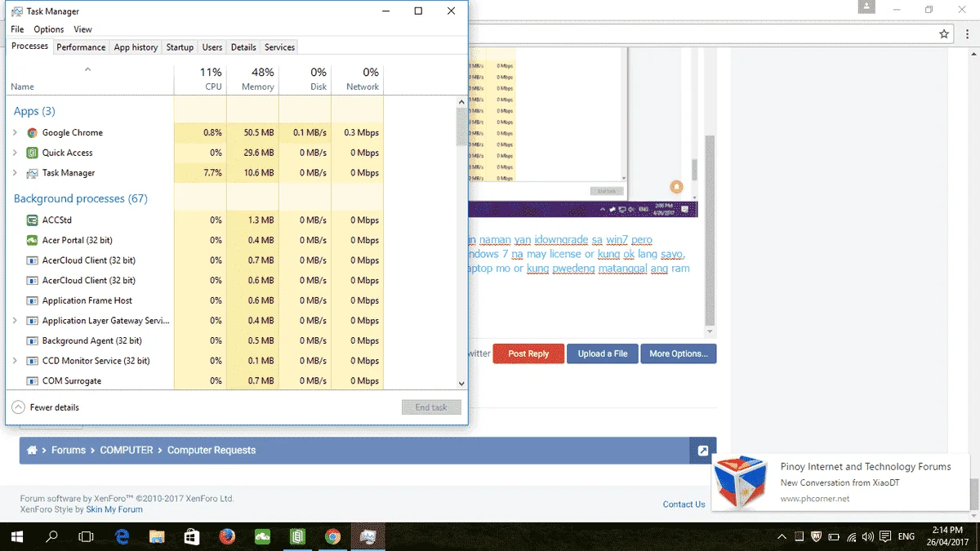980x551 pixels.
Task: Click the orange bell icon in post
Action: (676, 187)
